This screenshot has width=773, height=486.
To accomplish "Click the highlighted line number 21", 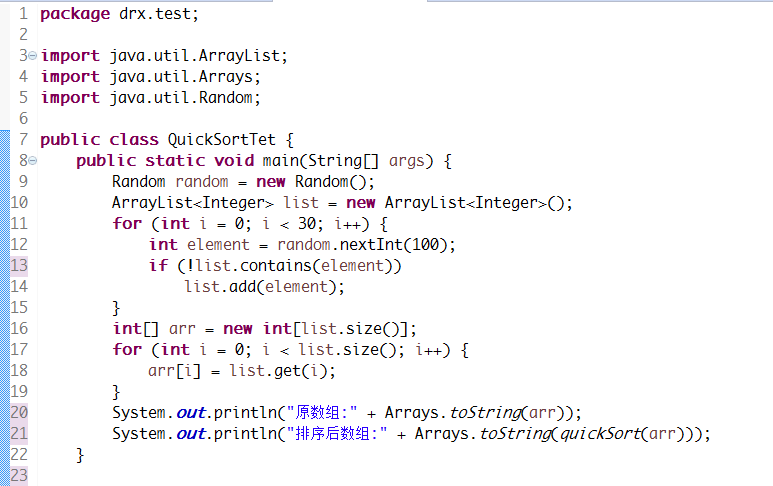I will [x=19, y=433].
